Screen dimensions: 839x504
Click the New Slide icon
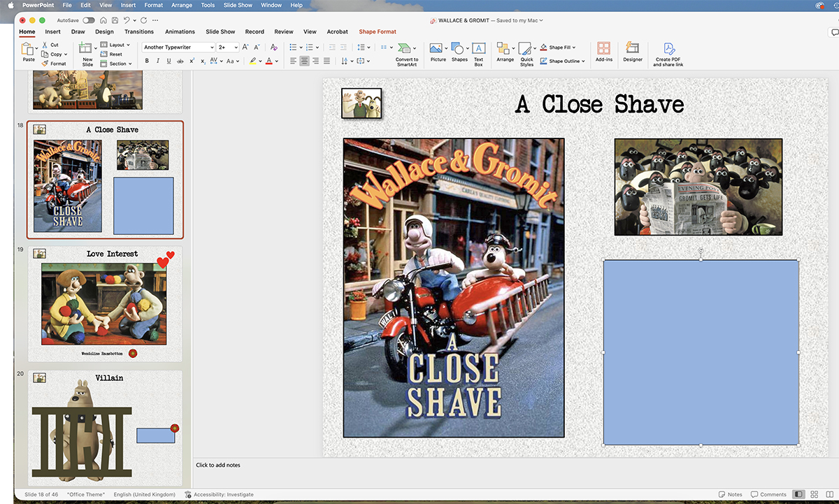pyautogui.click(x=86, y=48)
